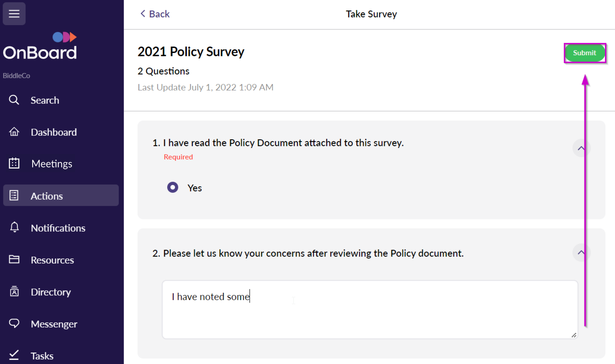Click the OnBoard logo
Viewport: 615px width, 364px height.
pyautogui.click(x=40, y=46)
